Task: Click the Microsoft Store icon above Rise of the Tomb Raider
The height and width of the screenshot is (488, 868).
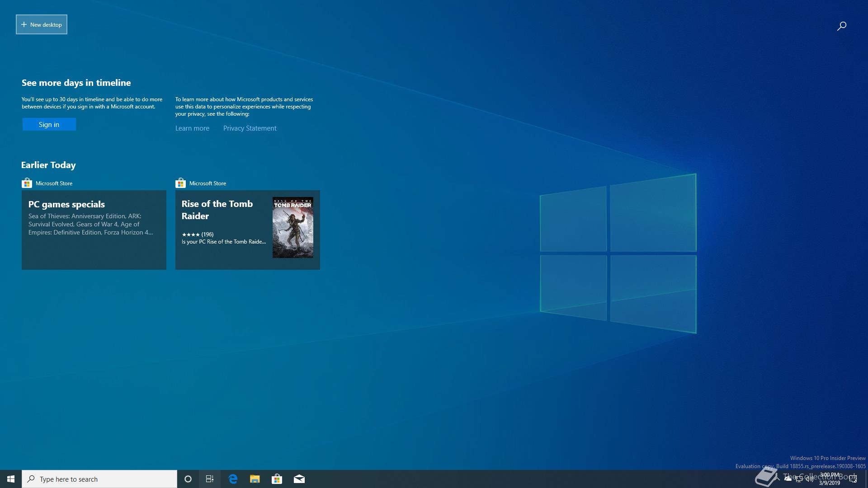Action: coord(180,183)
